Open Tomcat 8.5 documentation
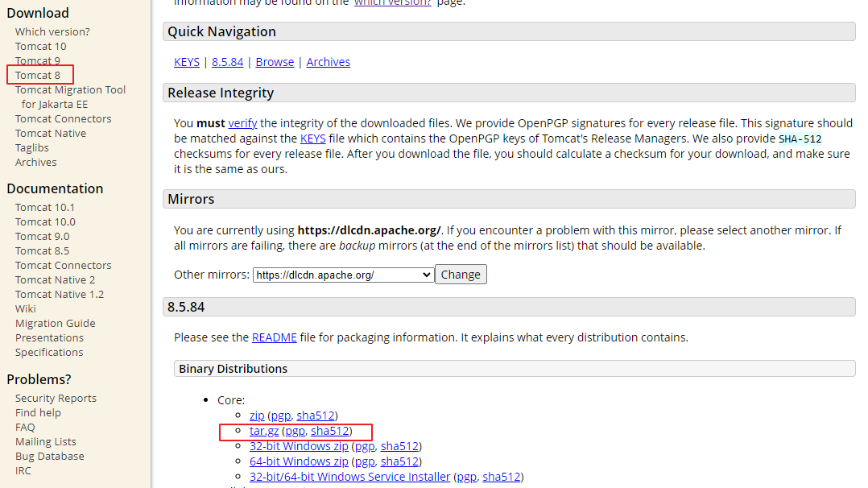868x488 pixels. point(42,250)
